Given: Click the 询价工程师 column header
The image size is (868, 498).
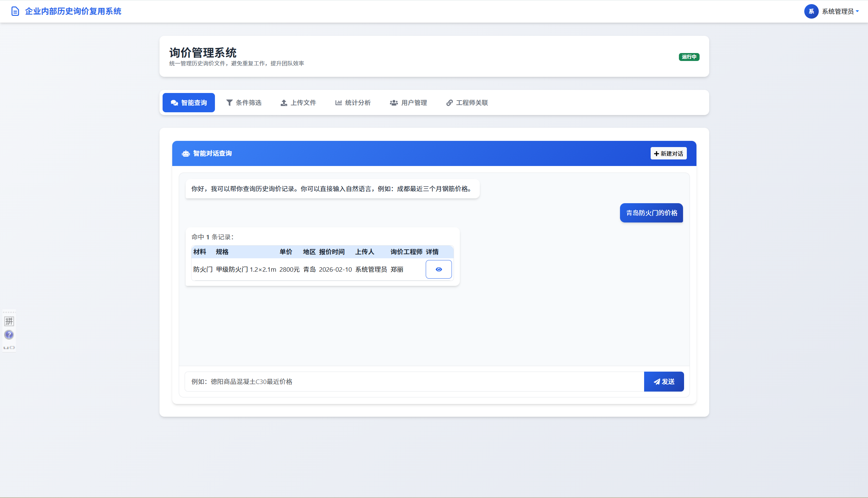Looking at the screenshot, I should click(406, 252).
